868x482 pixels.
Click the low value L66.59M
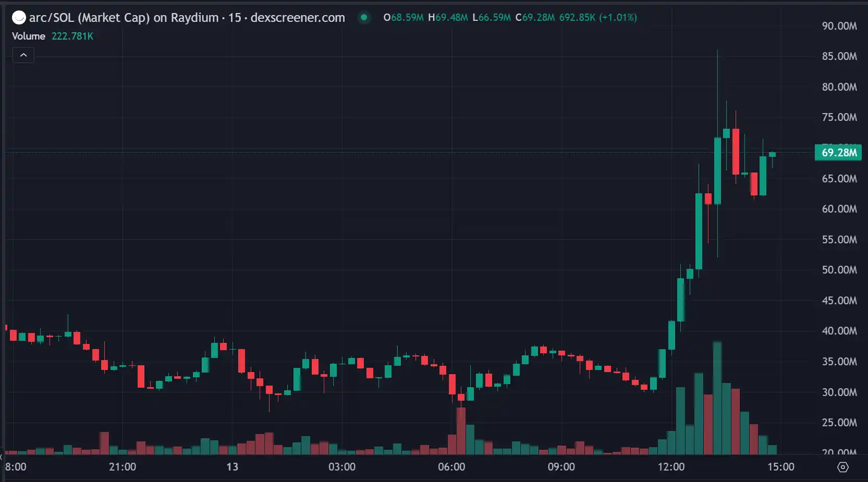pyautogui.click(x=492, y=18)
